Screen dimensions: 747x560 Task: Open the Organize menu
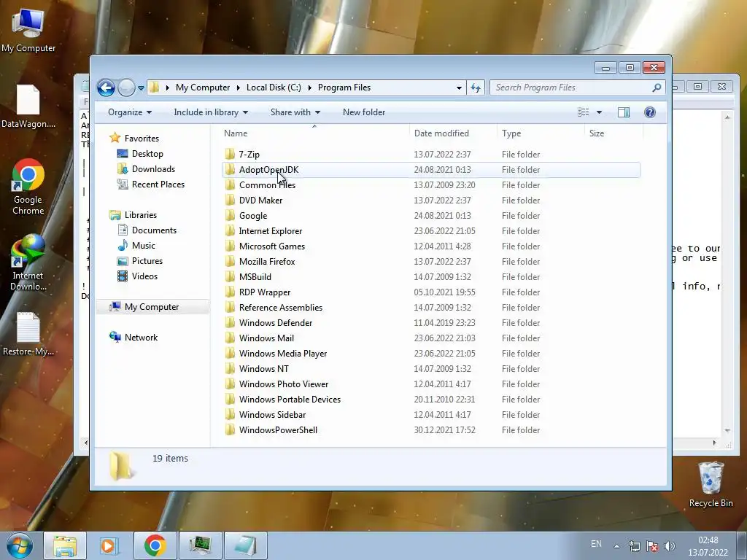(130, 112)
